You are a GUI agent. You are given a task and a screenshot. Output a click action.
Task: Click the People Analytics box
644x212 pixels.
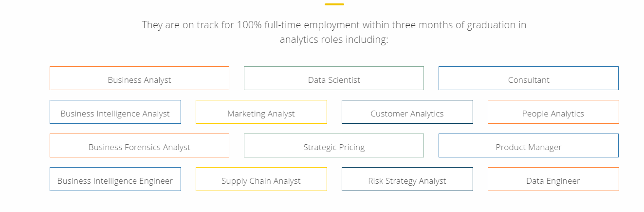coord(553,112)
